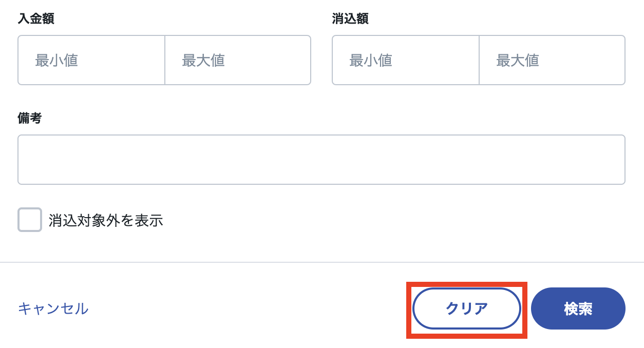Viewport: 644px width, 348px height.
Task: Clear all filter conditions with クリア
Action: [x=466, y=308]
